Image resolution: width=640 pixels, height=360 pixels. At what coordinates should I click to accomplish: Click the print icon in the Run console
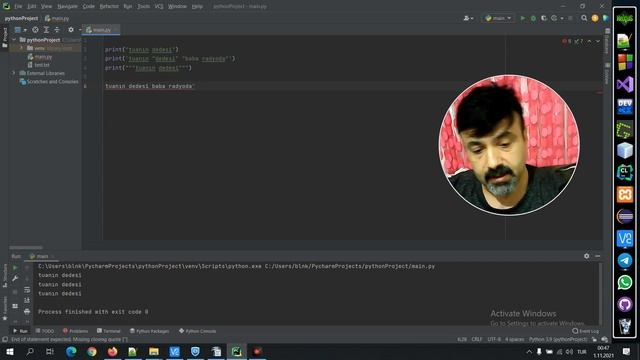[x=27, y=311]
